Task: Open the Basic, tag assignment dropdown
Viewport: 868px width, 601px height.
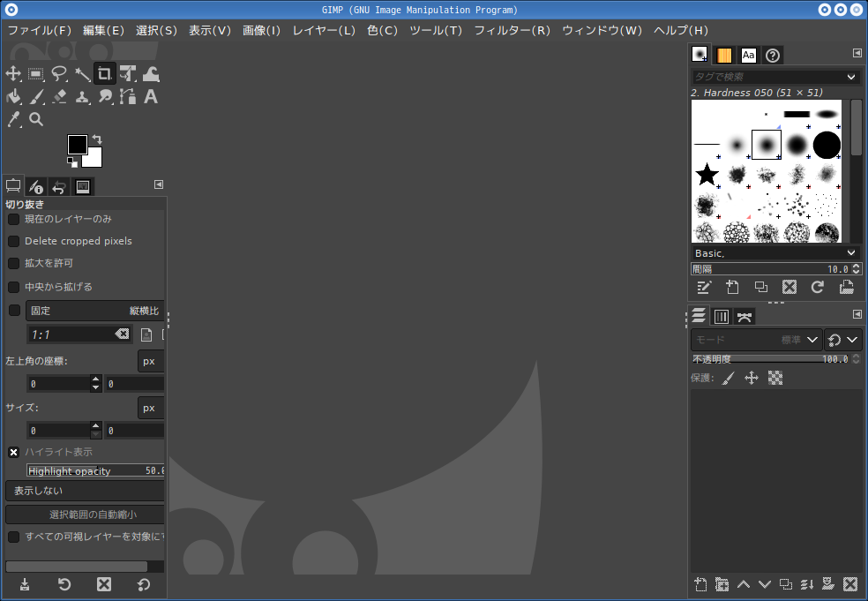Action: tap(851, 253)
